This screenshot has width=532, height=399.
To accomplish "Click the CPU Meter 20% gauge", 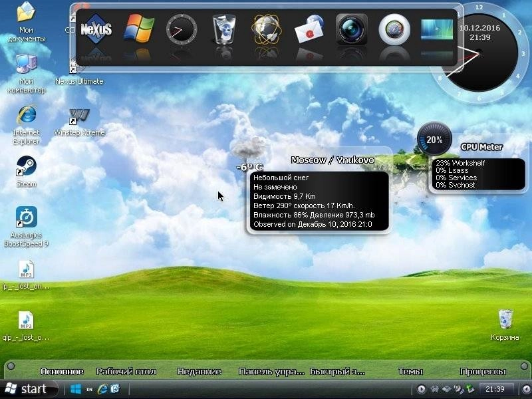I will click(x=434, y=140).
